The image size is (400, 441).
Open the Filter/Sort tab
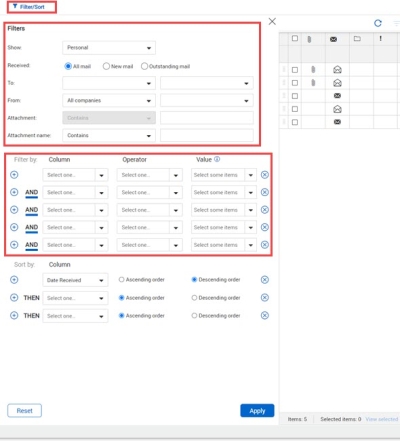pos(32,7)
